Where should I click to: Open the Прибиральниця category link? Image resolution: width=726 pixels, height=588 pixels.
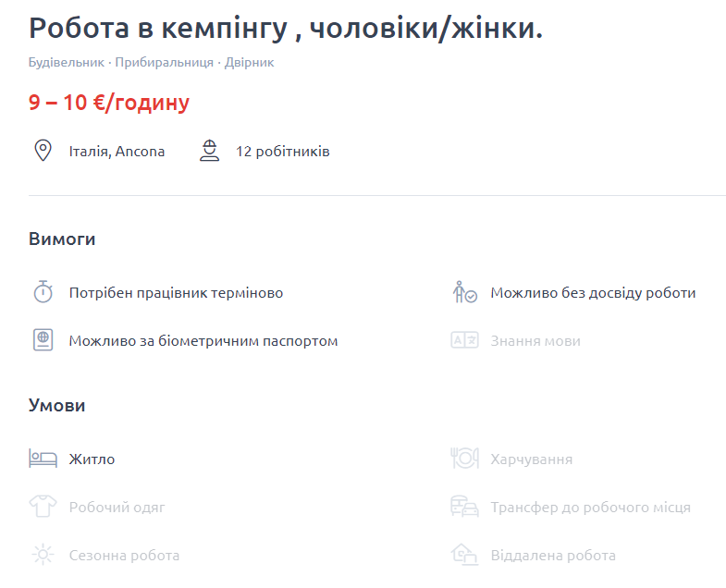pyautogui.click(x=165, y=63)
